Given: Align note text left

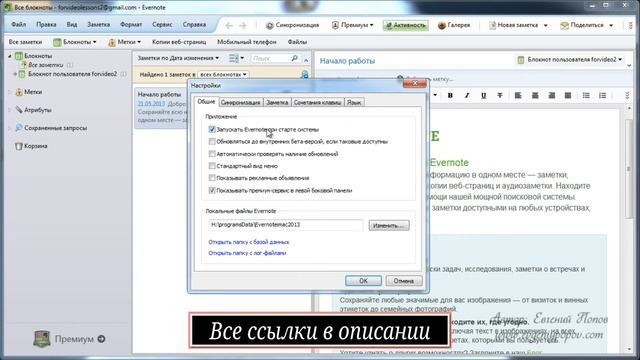Looking at the screenshot, I should (x=518, y=96).
